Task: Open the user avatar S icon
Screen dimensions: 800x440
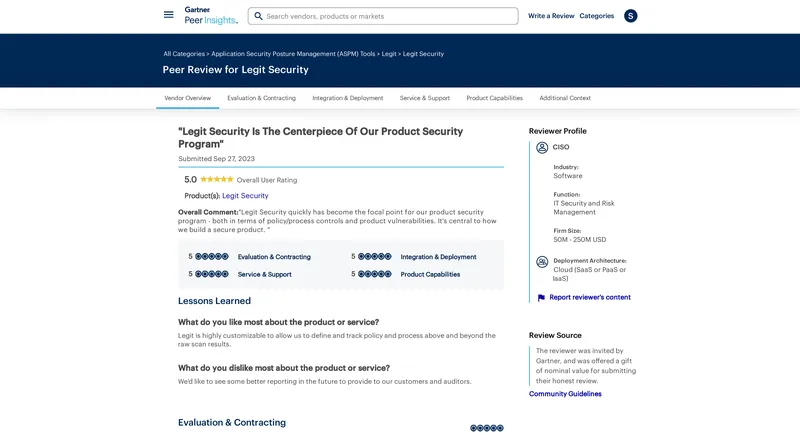Action: pos(631,16)
